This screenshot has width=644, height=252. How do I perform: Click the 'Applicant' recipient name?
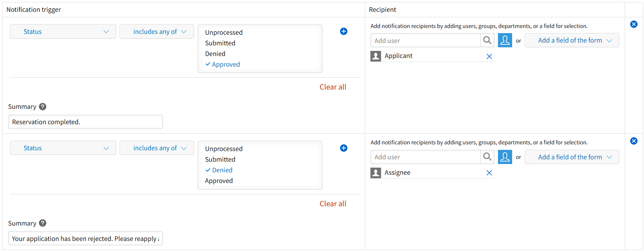(399, 56)
